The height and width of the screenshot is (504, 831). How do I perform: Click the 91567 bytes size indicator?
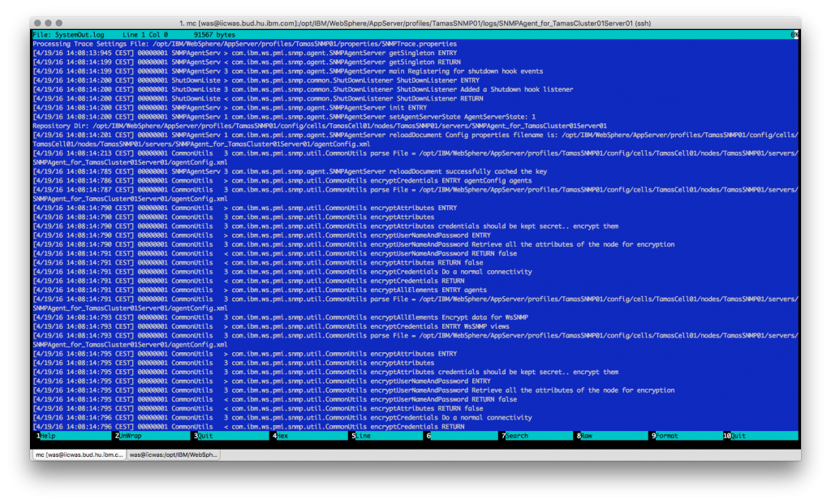[x=214, y=35]
